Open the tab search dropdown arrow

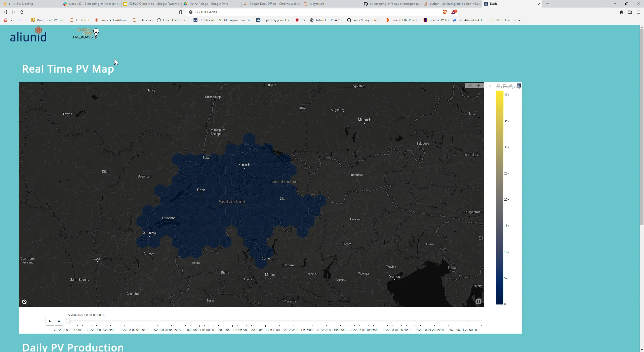click(x=603, y=4)
